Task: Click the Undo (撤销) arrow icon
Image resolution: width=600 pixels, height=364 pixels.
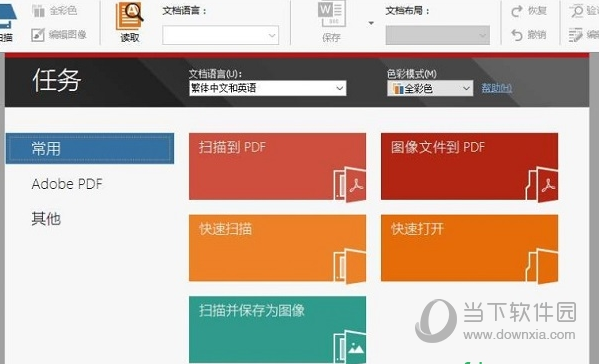Action: click(517, 35)
